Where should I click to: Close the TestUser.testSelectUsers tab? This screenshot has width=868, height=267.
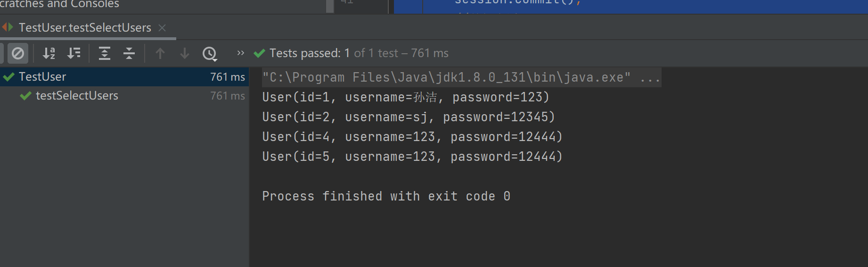click(x=162, y=28)
